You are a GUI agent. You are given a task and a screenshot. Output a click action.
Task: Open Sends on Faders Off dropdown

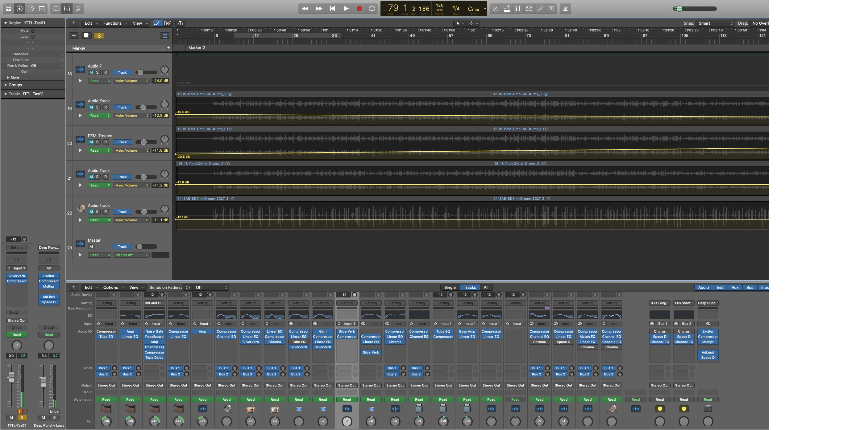[x=211, y=288]
